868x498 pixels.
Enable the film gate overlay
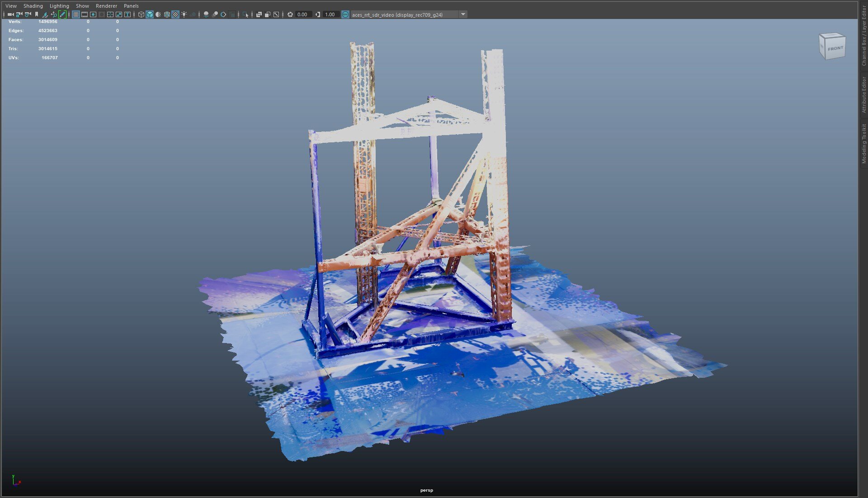(85, 14)
